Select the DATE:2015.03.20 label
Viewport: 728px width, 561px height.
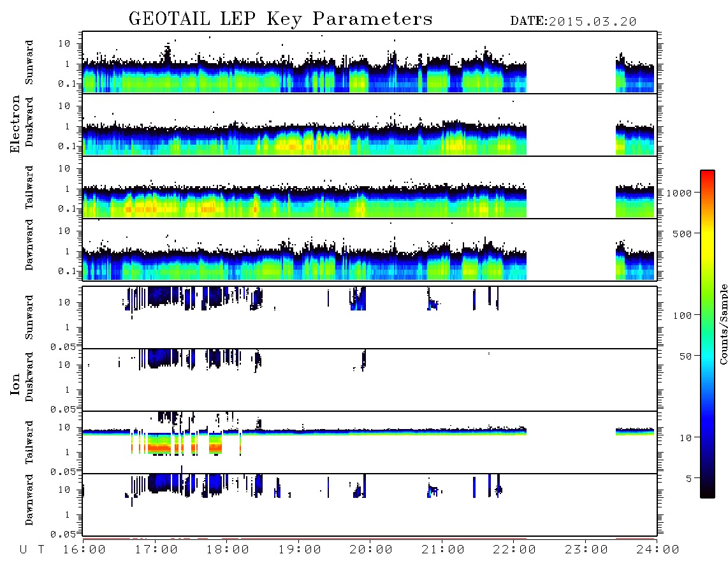573,21
